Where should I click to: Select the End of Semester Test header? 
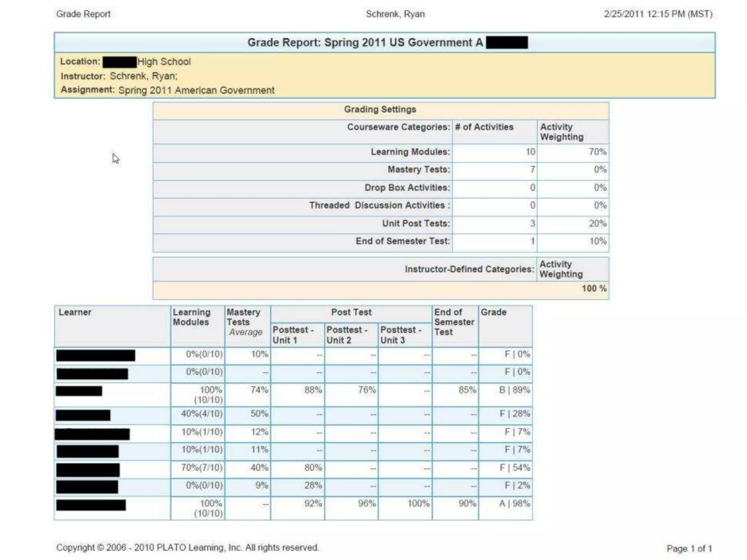pos(454,322)
